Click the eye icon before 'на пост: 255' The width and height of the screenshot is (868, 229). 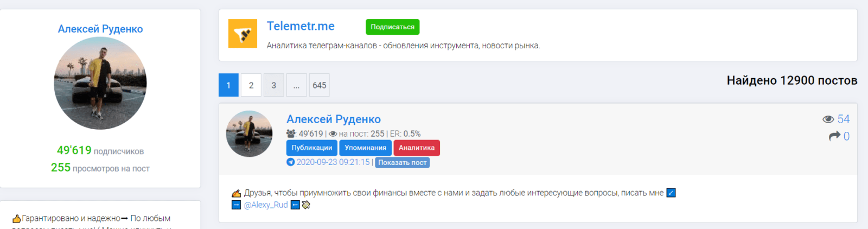333,134
